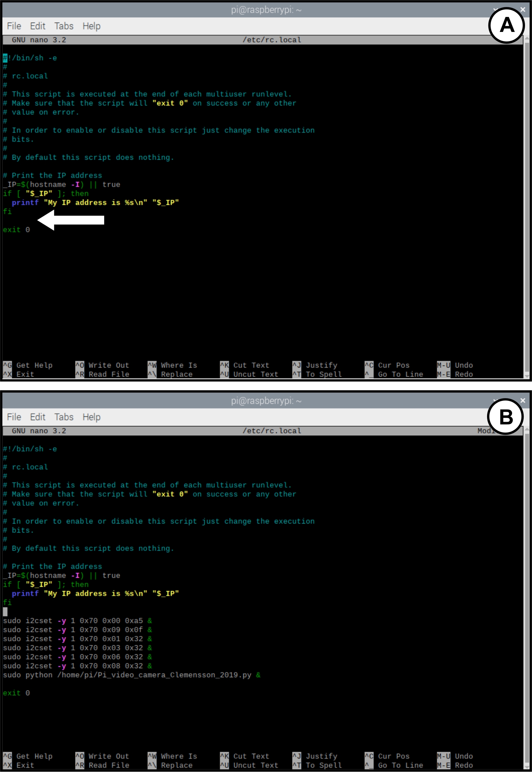The height and width of the screenshot is (772, 532).
Task: Click the i2cset 0x06 0x32 line in bottom window
Action: point(77,657)
